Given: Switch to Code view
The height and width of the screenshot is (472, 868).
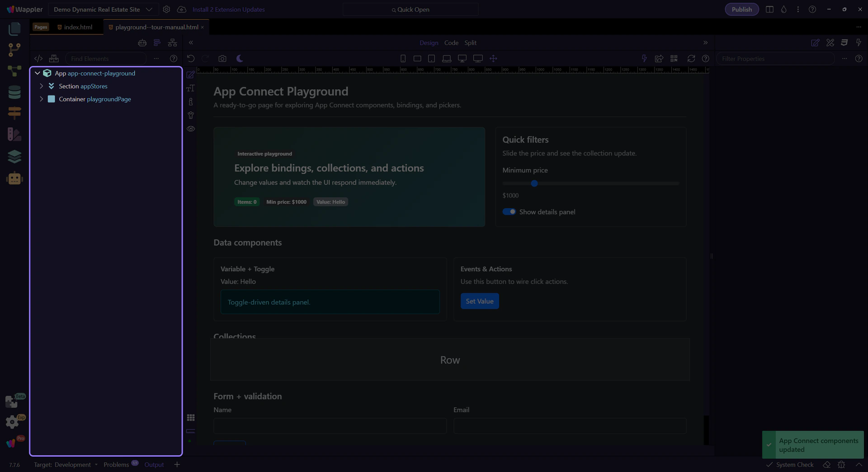Looking at the screenshot, I should tap(451, 43).
